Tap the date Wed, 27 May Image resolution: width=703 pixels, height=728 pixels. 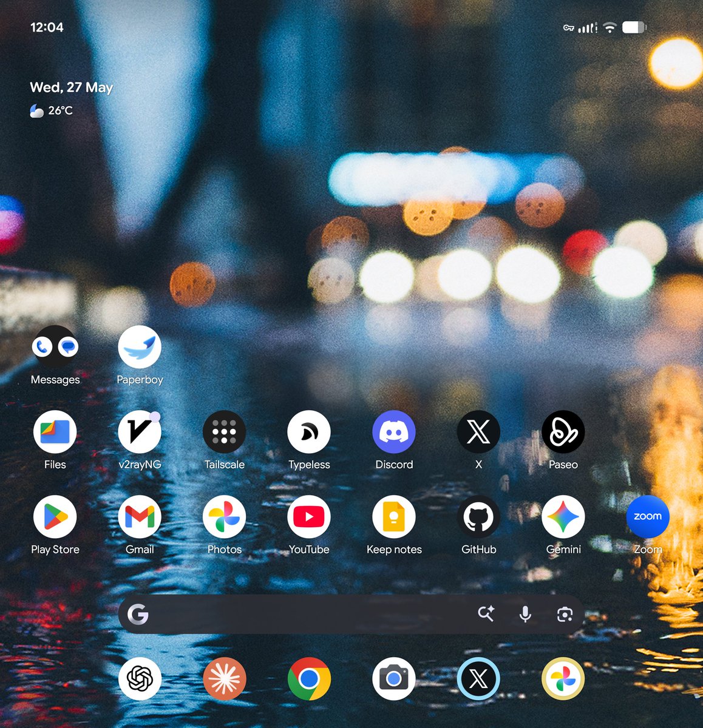coord(72,87)
